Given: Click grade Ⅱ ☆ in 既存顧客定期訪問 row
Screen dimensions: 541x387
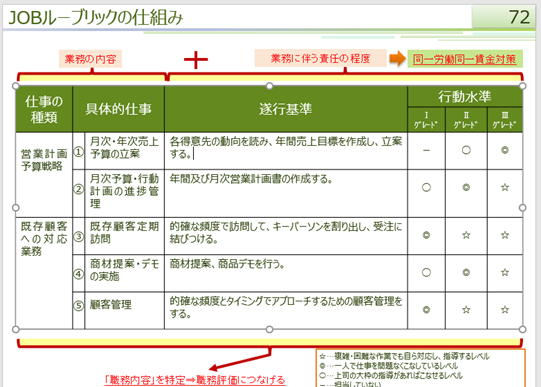Looking at the screenshot, I should click(x=466, y=235).
